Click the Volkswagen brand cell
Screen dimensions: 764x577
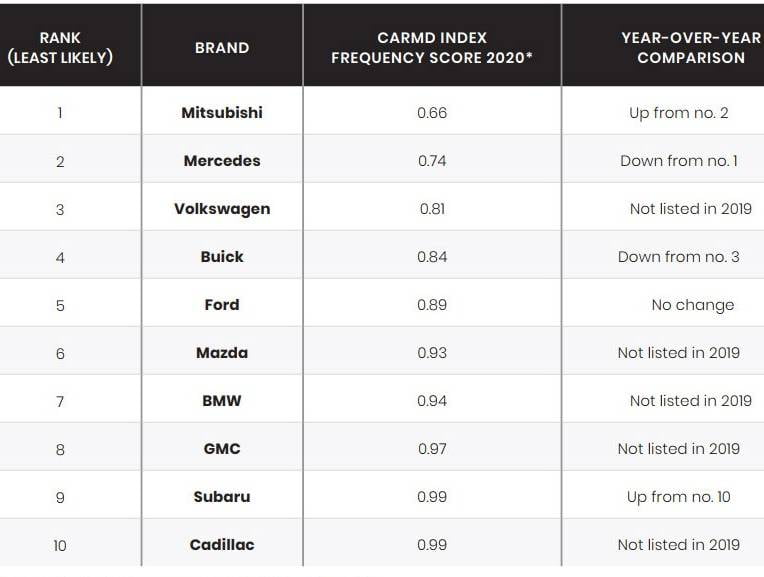tap(222, 209)
